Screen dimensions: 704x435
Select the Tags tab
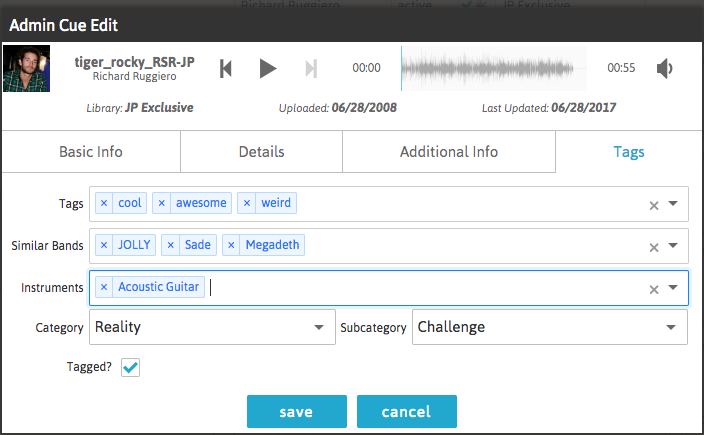629,152
